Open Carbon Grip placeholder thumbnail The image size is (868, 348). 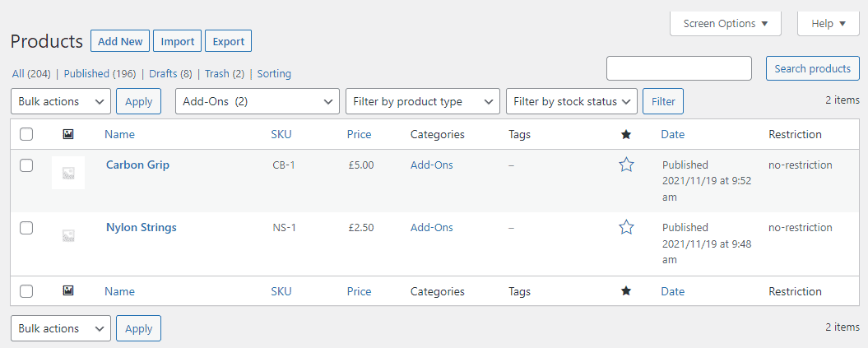pos(68,173)
